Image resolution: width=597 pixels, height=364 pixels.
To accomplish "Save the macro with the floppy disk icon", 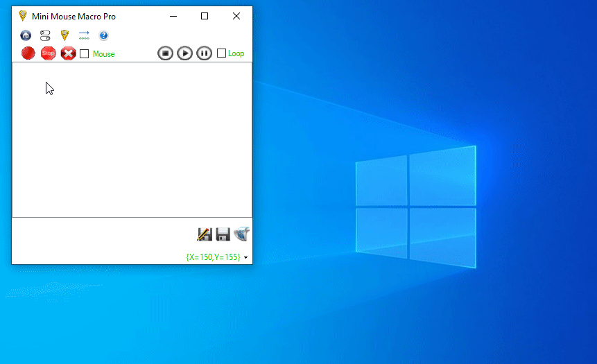I will 223,234.
